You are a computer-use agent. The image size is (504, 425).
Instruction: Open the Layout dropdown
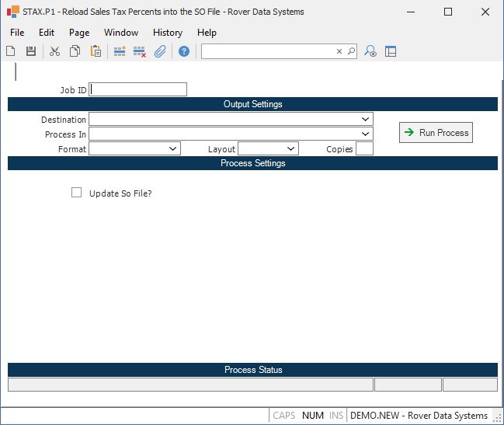pyautogui.click(x=290, y=148)
